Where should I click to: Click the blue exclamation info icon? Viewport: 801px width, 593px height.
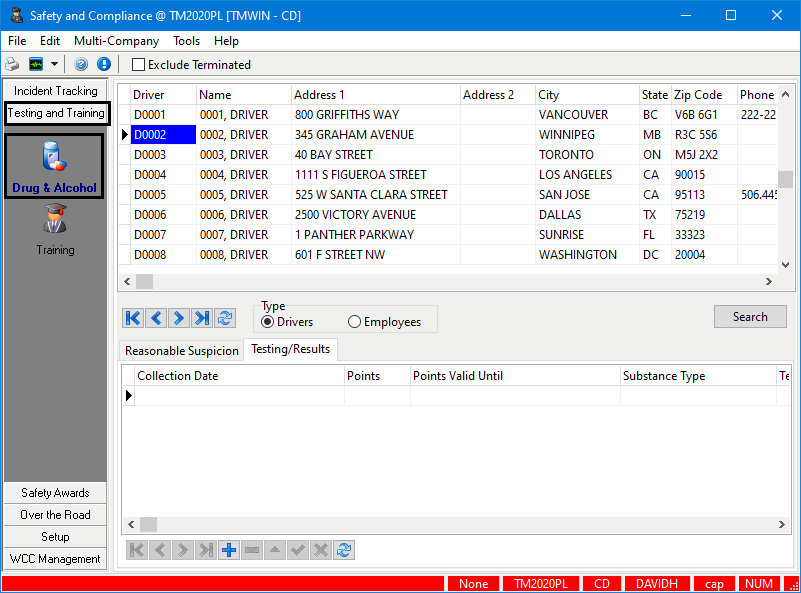[103, 64]
